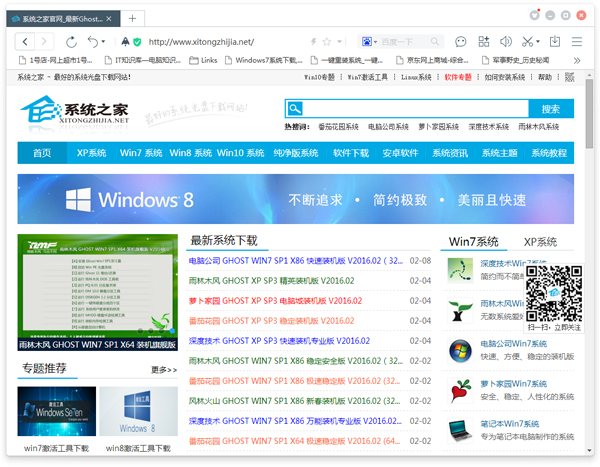Open the downloads icon
This screenshot has height=467, width=600.
pos(555,41)
